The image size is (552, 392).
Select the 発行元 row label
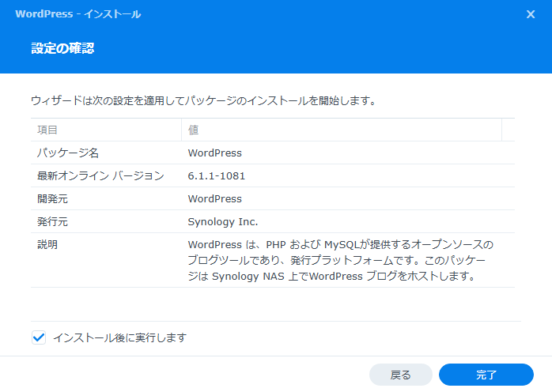pyautogui.click(x=52, y=222)
